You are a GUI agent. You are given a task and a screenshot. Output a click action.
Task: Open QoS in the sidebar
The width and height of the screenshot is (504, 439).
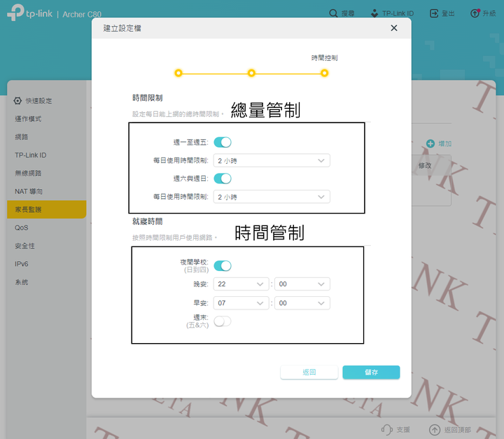(21, 228)
